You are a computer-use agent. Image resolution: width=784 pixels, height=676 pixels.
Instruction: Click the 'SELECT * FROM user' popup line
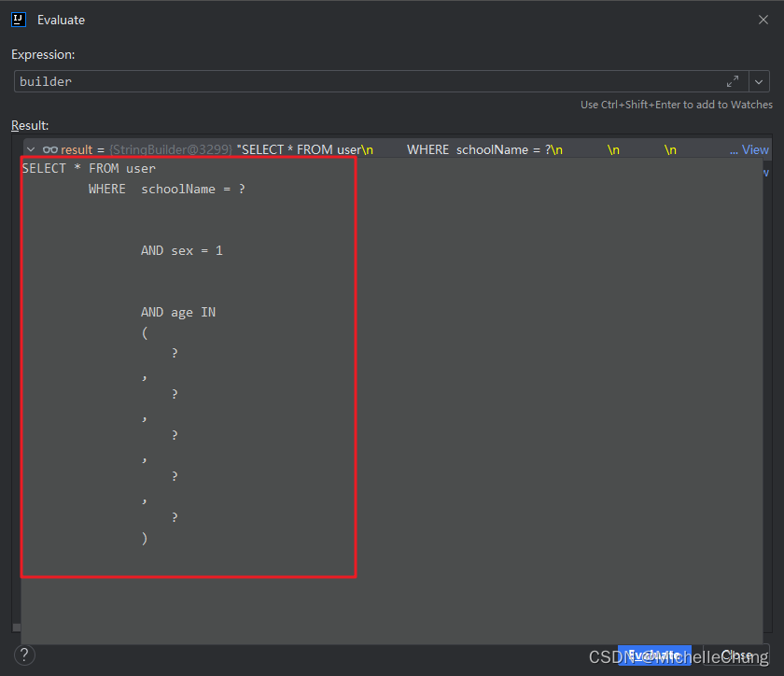(89, 169)
